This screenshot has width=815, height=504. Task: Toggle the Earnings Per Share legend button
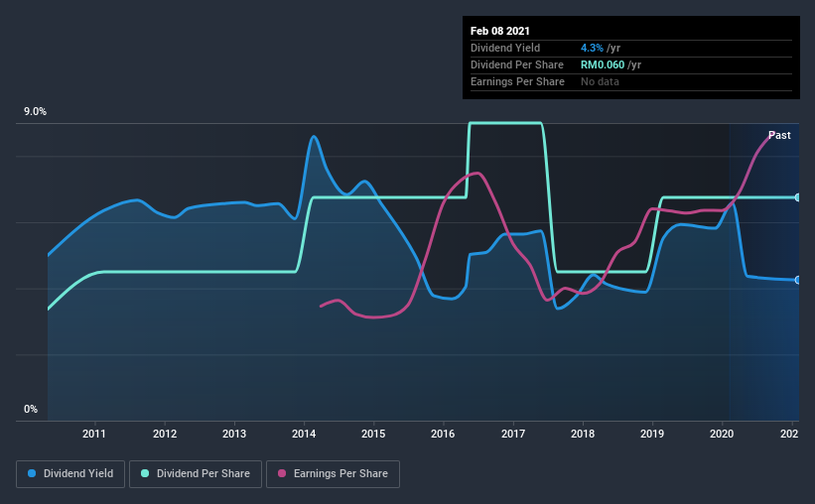(333, 474)
